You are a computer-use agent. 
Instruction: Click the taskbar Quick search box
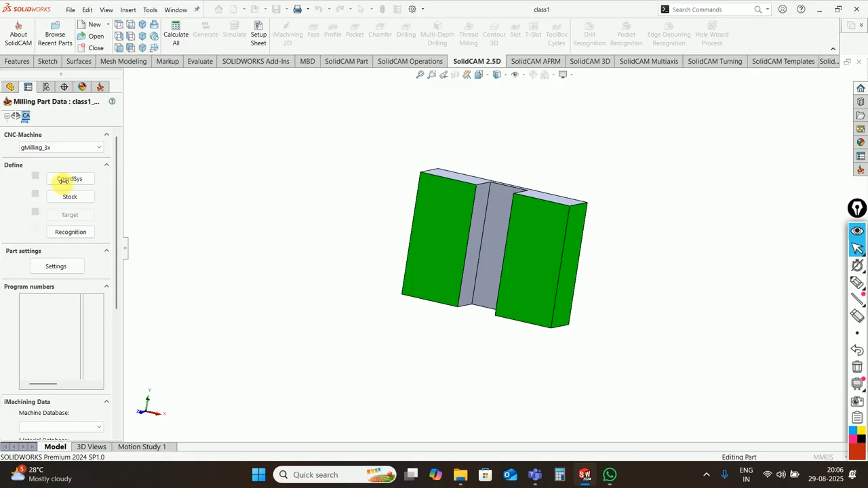tap(335, 474)
